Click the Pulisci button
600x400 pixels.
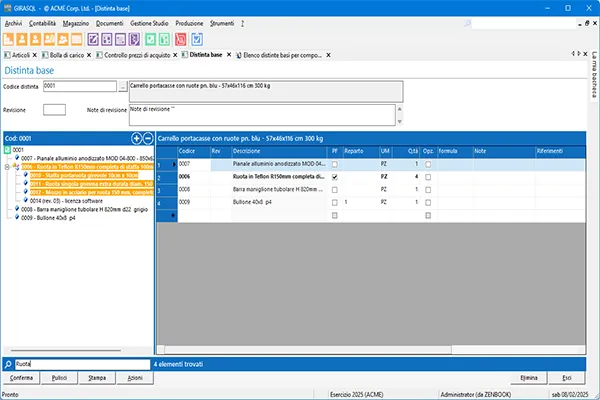pos(59,378)
